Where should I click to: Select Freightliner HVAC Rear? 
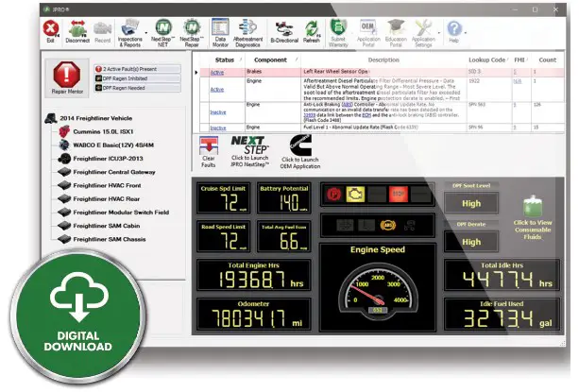107,199
